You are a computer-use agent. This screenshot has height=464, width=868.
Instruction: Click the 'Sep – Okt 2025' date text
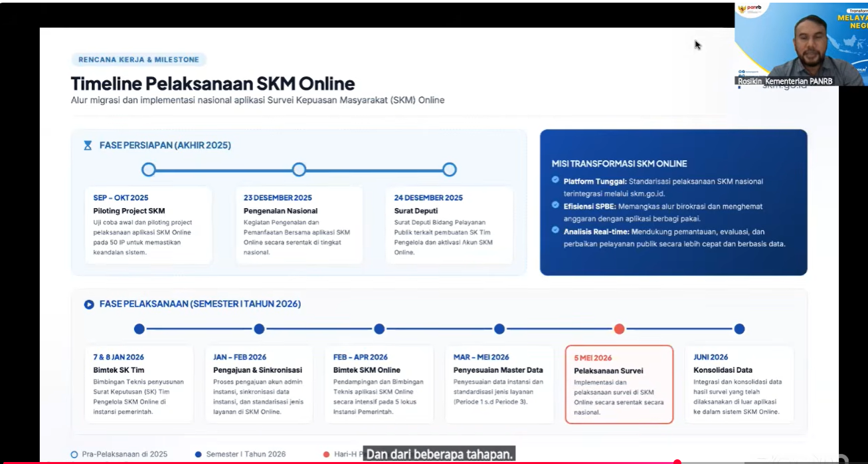(121, 197)
